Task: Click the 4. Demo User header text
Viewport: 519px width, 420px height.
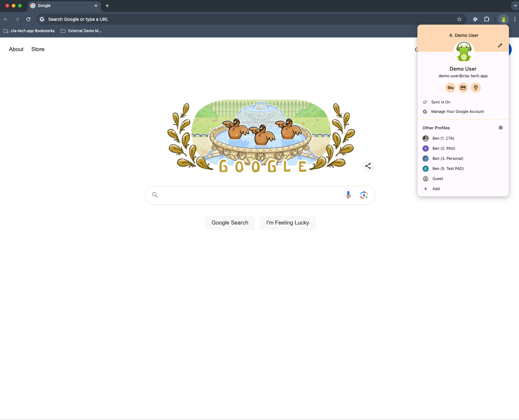Action: click(x=464, y=35)
